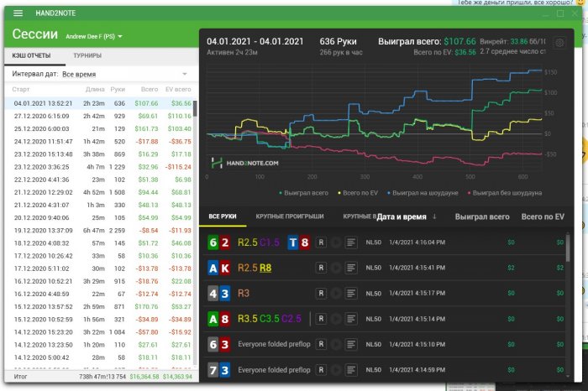Viewport: 588px width, 391px height.
Task: Toggle 'Выиграл без шоудауна' legend color marker
Action: 471,193
